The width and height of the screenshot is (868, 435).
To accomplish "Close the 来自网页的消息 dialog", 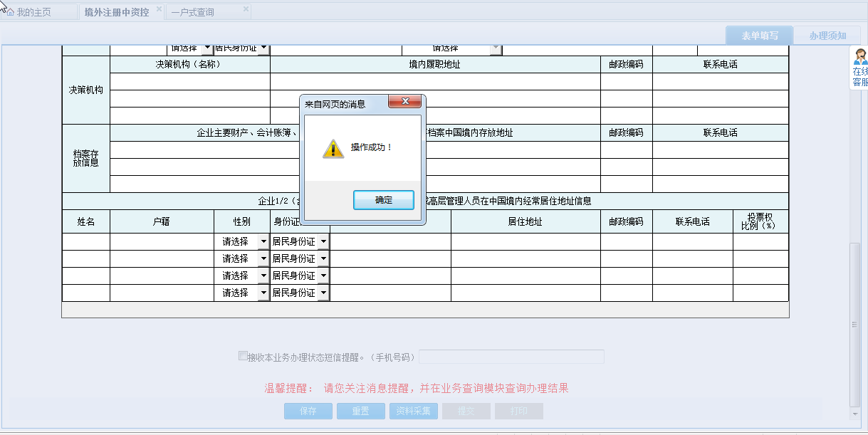I will (404, 101).
